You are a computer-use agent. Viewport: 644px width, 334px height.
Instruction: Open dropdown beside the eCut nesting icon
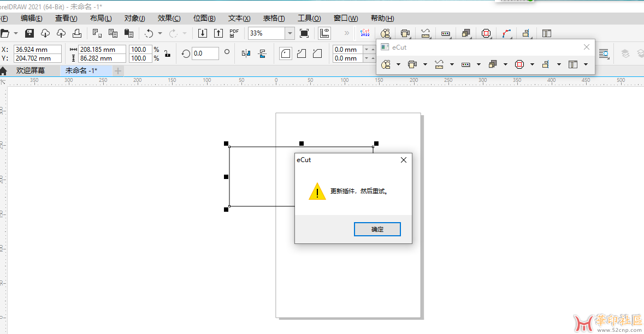pos(398,64)
